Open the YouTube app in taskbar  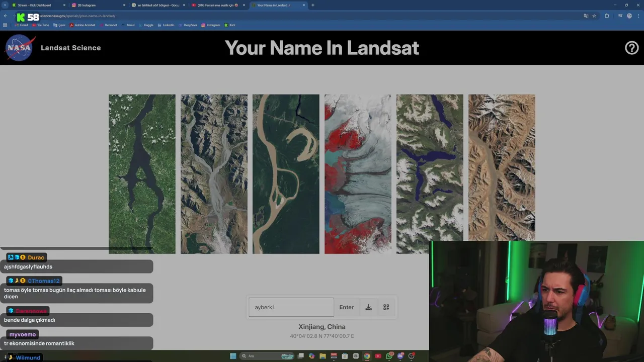(378, 356)
